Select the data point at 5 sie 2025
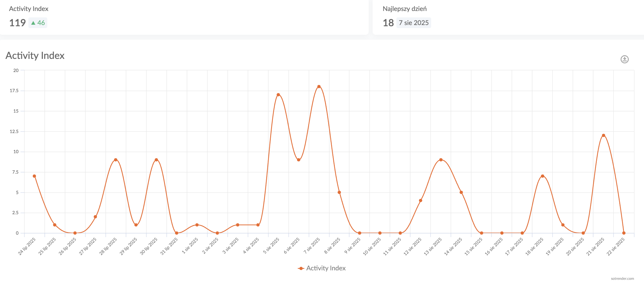 pos(278,95)
